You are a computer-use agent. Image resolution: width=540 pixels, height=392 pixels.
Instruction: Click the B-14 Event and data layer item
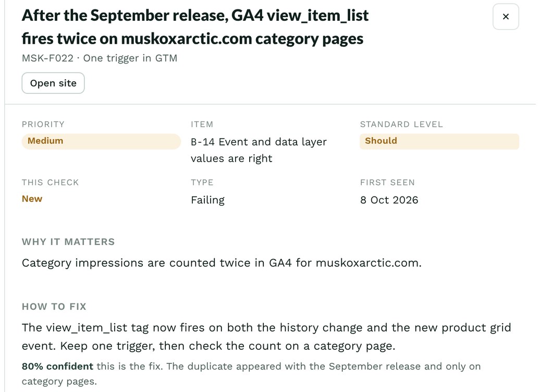(259, 150)
